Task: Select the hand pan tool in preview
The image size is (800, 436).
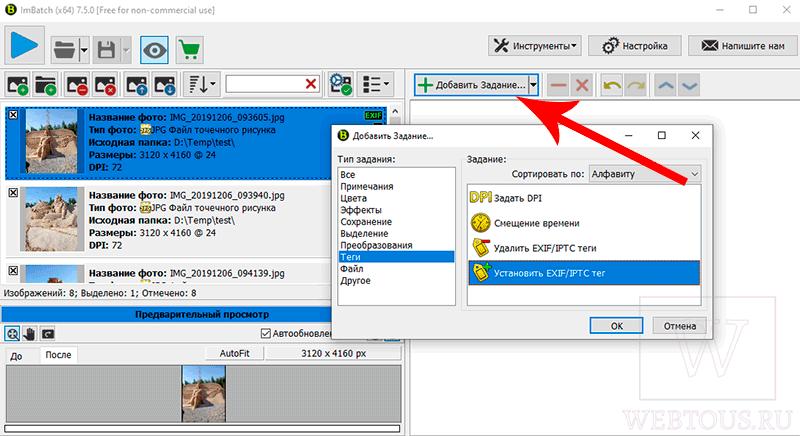Action: (x=30, y=334)
